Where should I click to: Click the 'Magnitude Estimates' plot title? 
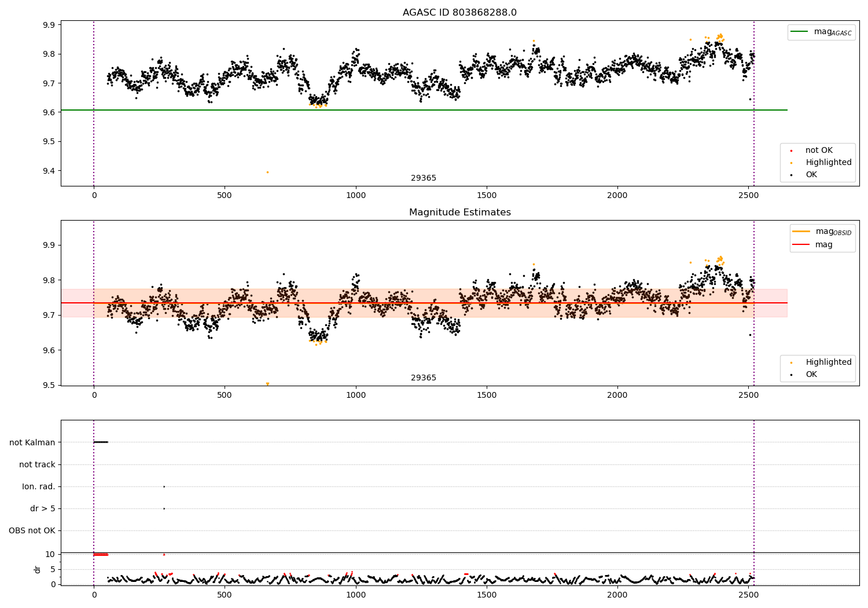click(x=459, y=213)
